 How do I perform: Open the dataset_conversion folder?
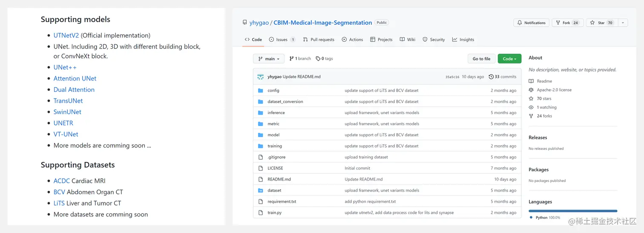285,101
